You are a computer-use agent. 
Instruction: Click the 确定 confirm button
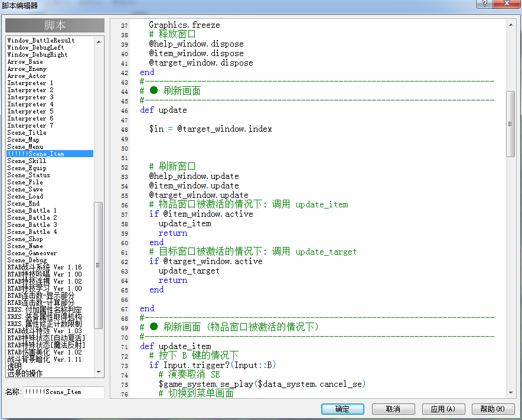point(342,409)
